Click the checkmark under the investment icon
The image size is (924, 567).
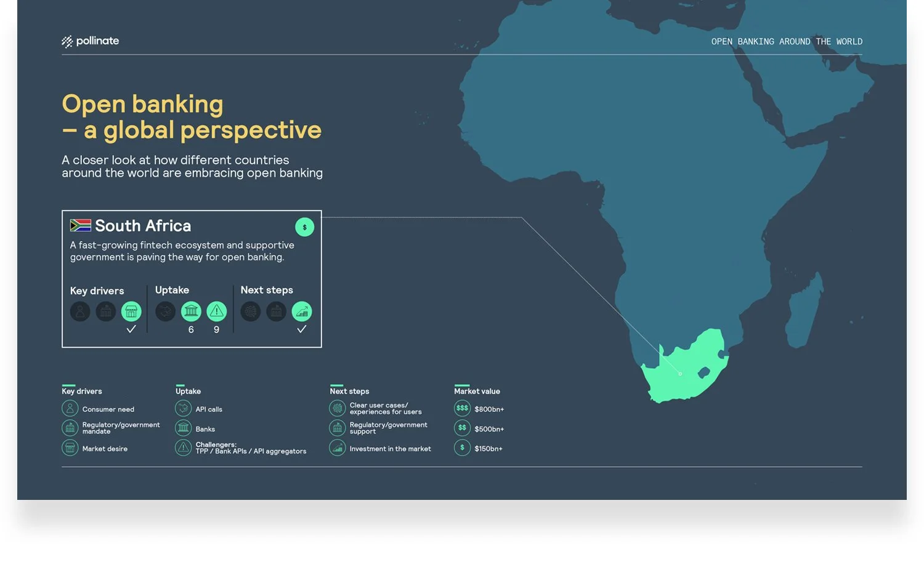click(x=302, y=329)
